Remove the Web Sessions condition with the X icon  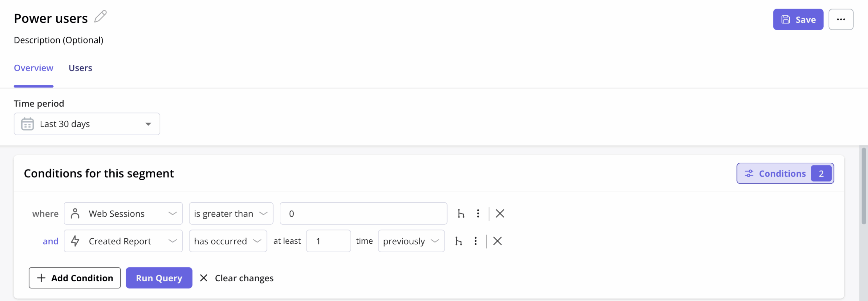(500, 213)
